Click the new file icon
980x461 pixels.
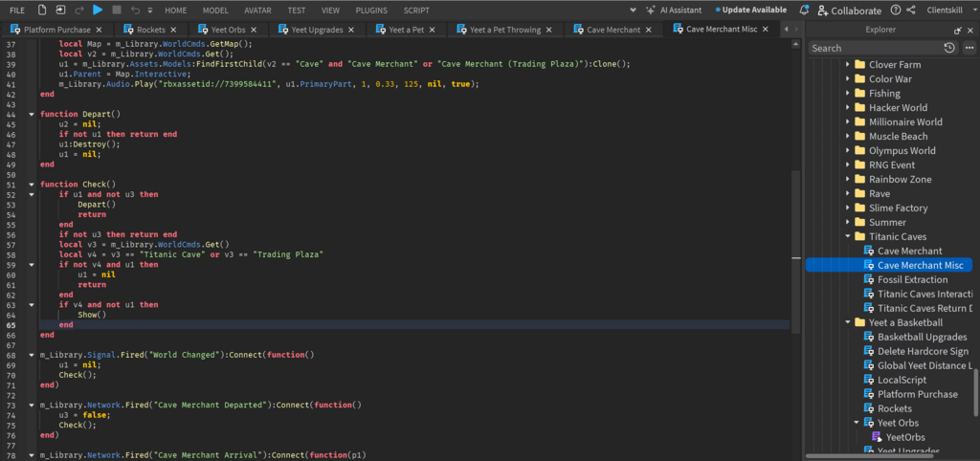tap(42, 10)
